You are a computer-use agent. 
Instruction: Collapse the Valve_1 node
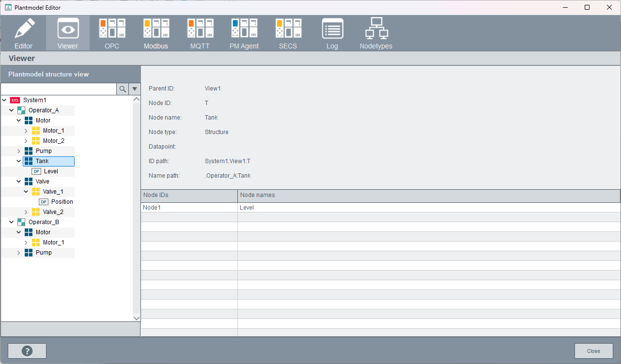coord(26,192)
